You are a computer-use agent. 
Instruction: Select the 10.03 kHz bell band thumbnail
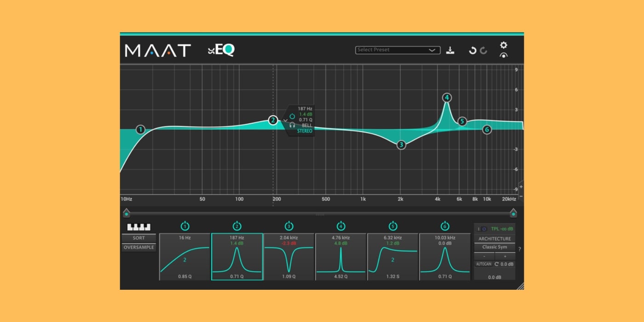[x=445, y=257]
